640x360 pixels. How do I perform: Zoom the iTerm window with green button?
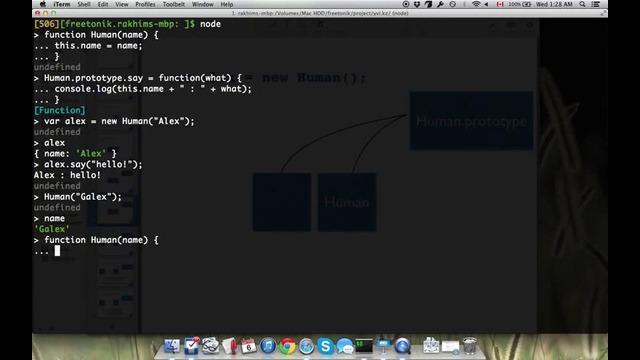point(53,13)
